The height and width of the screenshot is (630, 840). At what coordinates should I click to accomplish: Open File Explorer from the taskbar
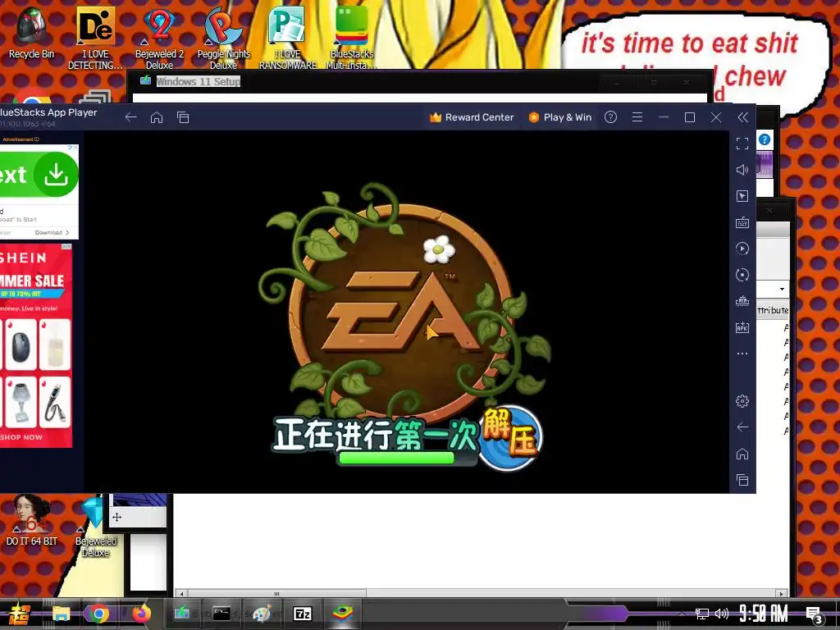pyautogui.click(x=61, y=614)
